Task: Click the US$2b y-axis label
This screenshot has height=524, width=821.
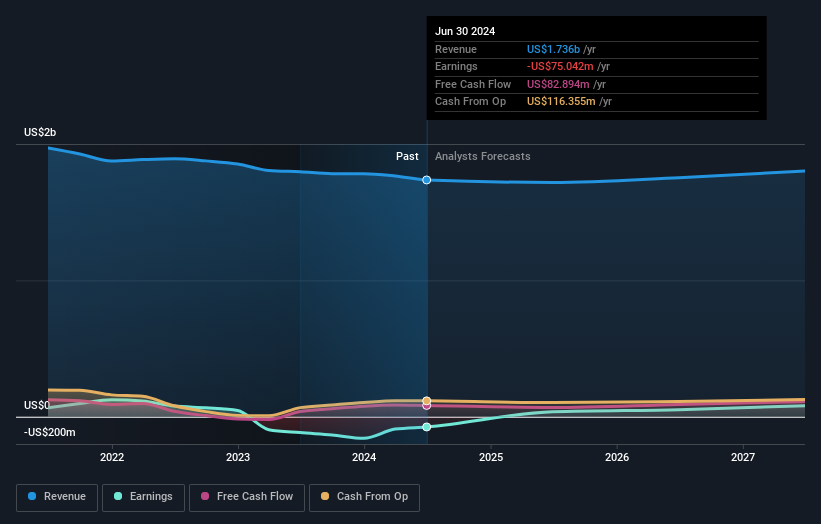Action: [x=40, y=132]
